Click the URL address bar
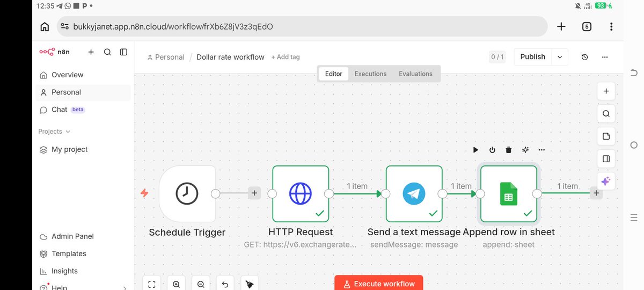This screenshot has width=644, height=290. 302,26
